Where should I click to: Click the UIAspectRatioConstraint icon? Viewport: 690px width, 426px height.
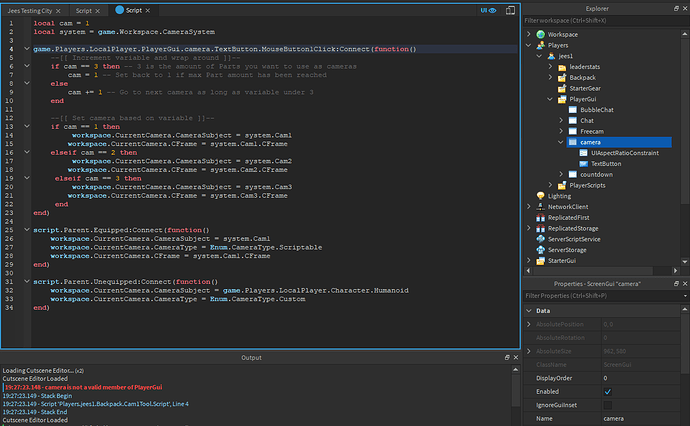584,153
